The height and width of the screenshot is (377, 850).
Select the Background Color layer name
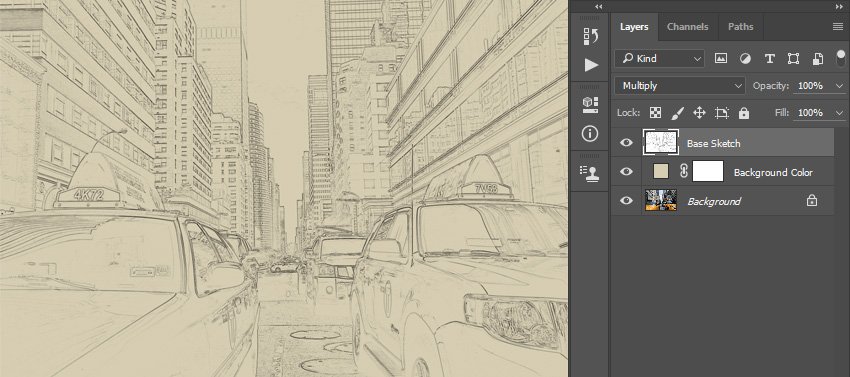tap(773, 172)
